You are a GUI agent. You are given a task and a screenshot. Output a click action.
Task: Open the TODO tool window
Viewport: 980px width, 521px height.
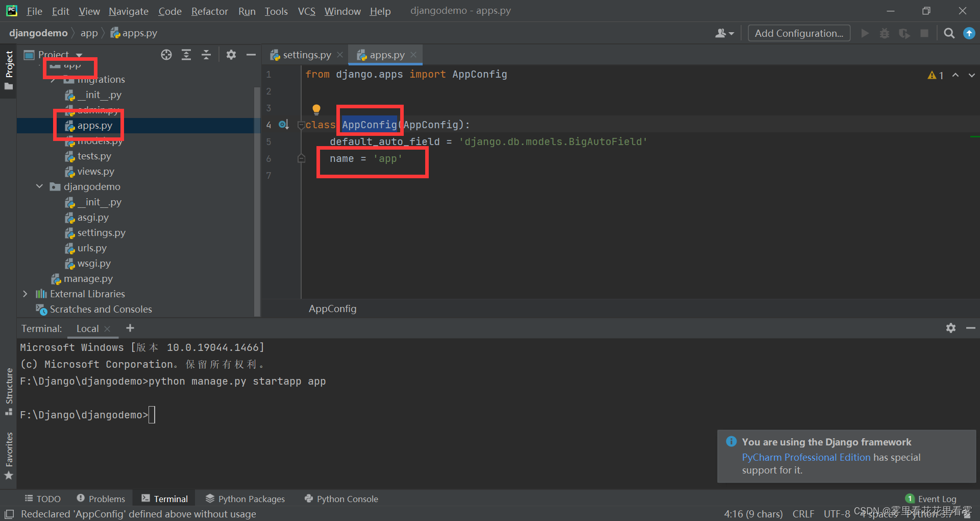click(x=43, y=499)
